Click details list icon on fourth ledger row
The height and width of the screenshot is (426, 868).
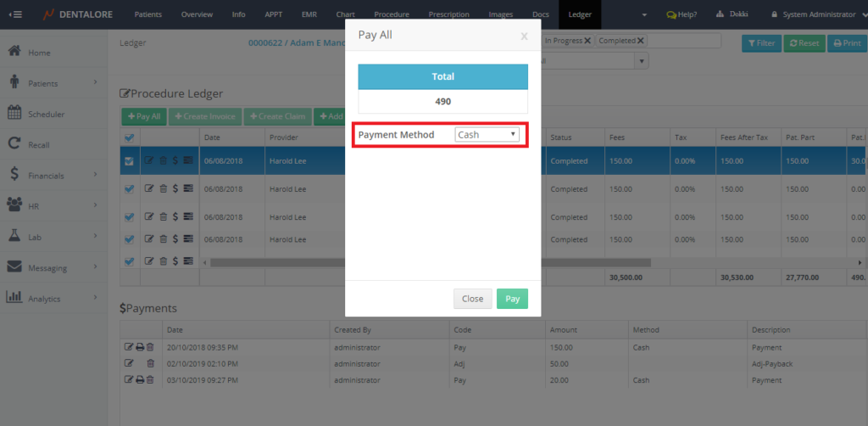click(x=187, y=239)
